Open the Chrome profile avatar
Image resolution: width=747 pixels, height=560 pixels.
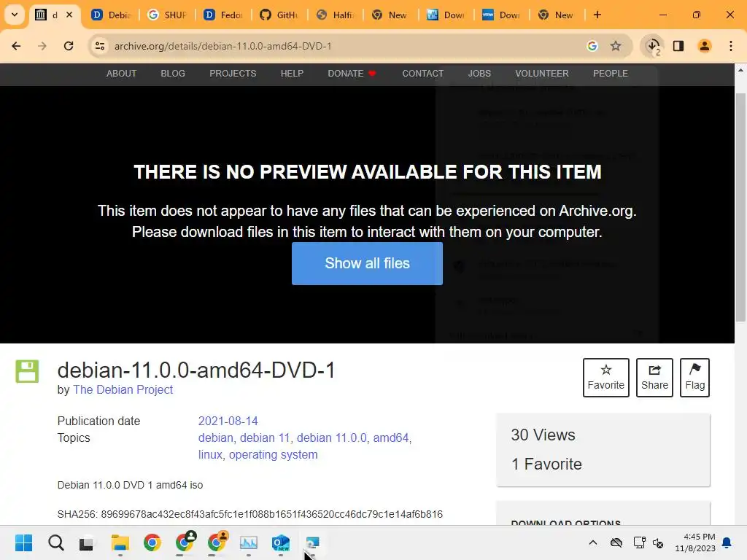(x=705, y=46)
